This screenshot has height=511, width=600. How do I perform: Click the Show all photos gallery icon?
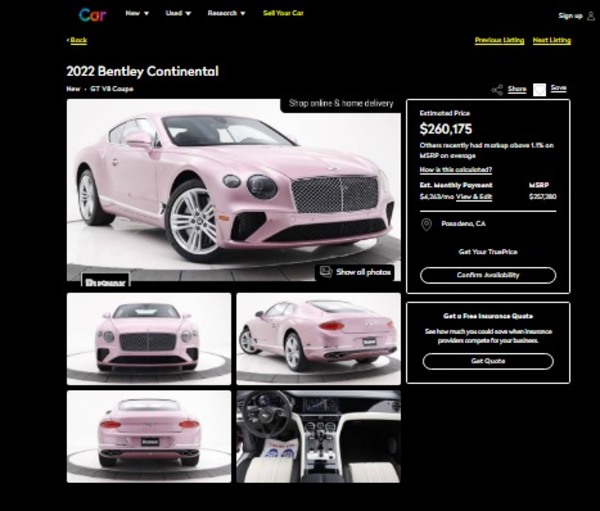325,271
